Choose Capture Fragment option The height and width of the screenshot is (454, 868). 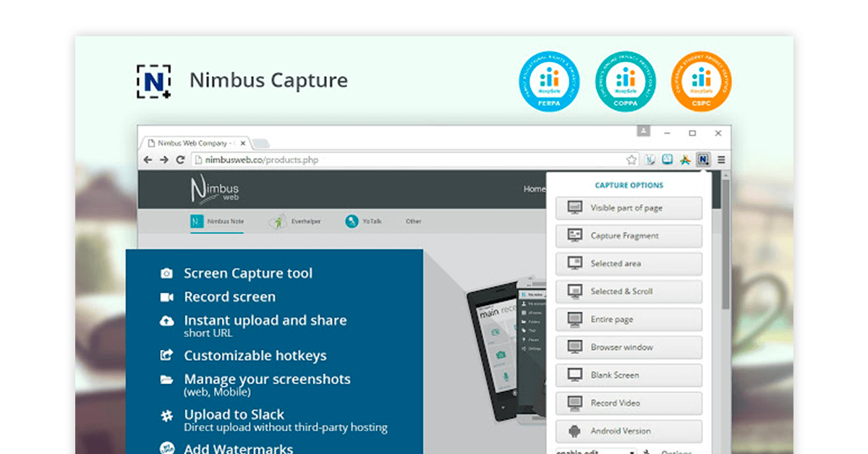629,236
